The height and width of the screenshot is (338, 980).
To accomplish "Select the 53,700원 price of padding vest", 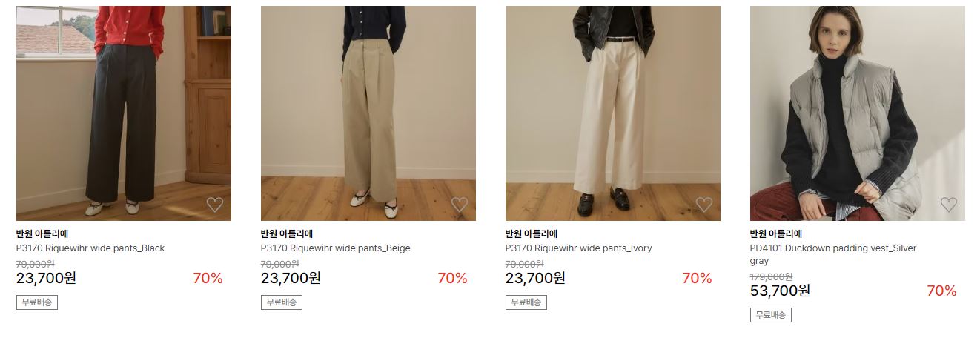I will coord(780,291).
